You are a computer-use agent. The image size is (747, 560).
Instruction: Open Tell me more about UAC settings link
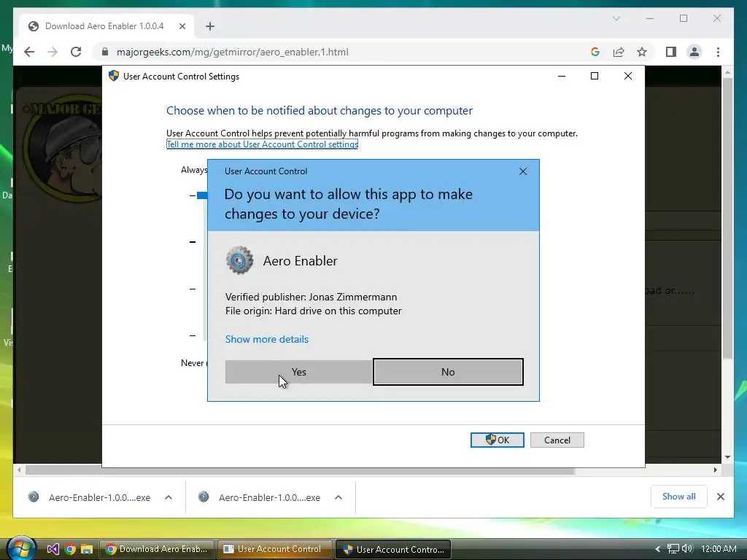pyautogui.click(x=262, y=144)
